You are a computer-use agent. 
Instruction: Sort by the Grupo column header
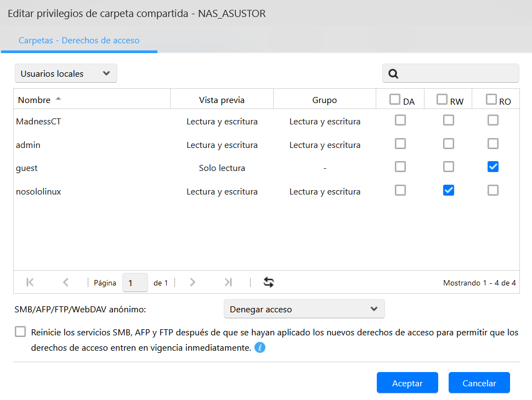click(324, 100)
